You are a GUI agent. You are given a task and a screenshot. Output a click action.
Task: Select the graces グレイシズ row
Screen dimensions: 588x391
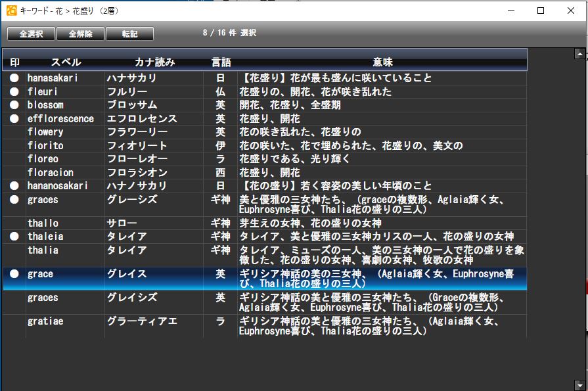pos(265,302)
